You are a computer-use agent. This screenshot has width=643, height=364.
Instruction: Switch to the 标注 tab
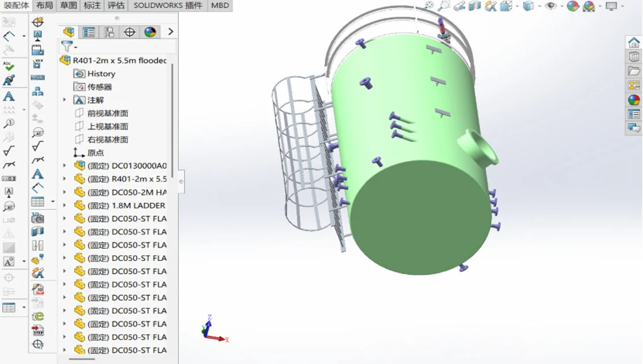[x=92, y=5]
